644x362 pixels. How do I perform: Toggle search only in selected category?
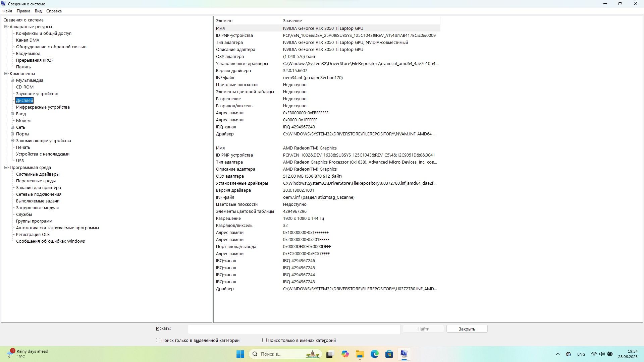pyautogui.click(x=158, y=340)
